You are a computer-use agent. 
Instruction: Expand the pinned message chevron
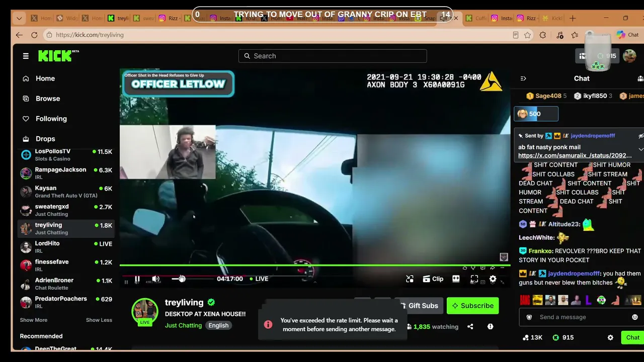tap(640, 149)
